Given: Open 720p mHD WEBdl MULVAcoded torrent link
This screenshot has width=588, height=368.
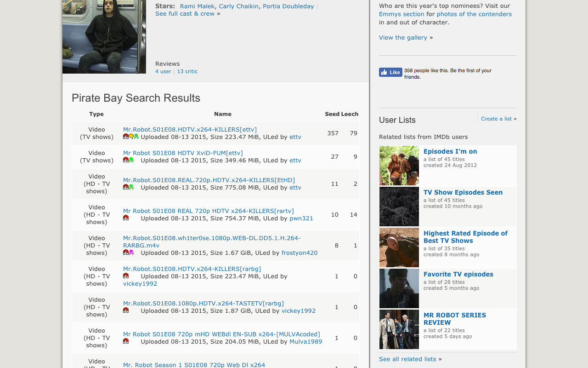Looking at the screenshot, I should (221, 334).
